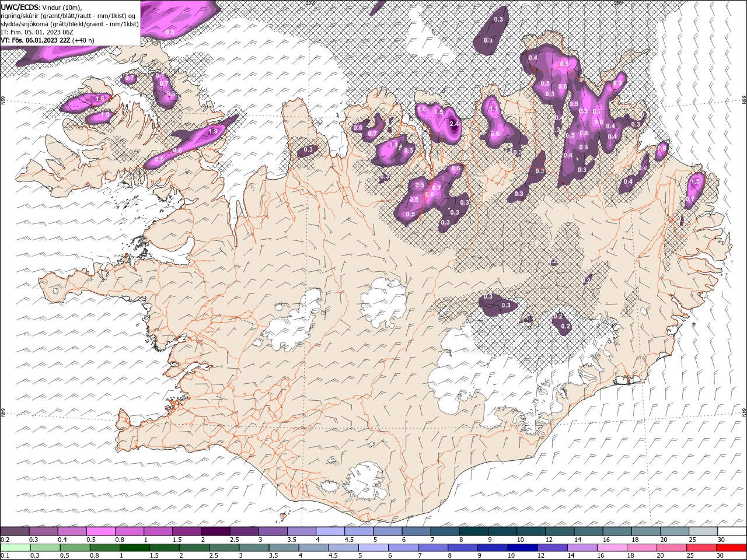Click the 1–1.5 dark green swatch in lower legend row
Screen dimensions: 747x560
(x=134, y=548)
